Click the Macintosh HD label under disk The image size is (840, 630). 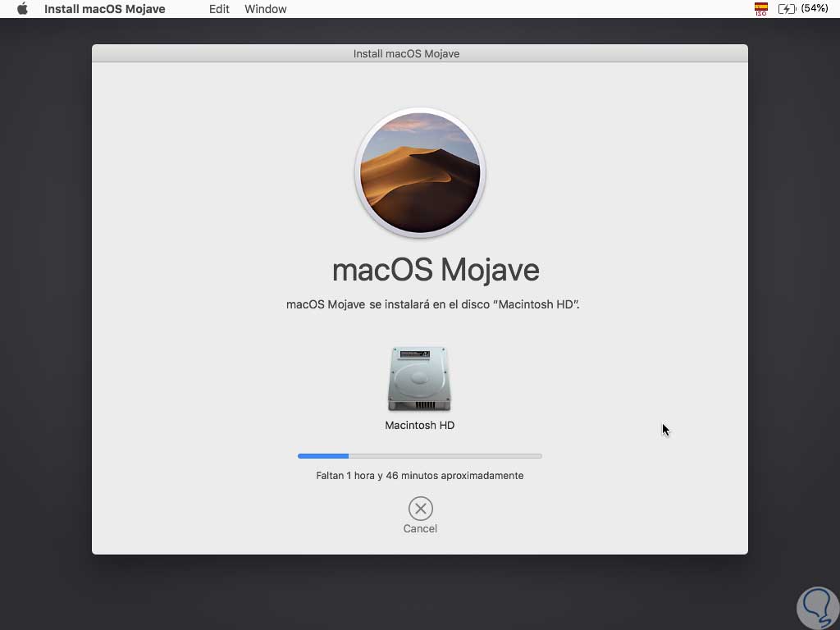pos(419,426)
